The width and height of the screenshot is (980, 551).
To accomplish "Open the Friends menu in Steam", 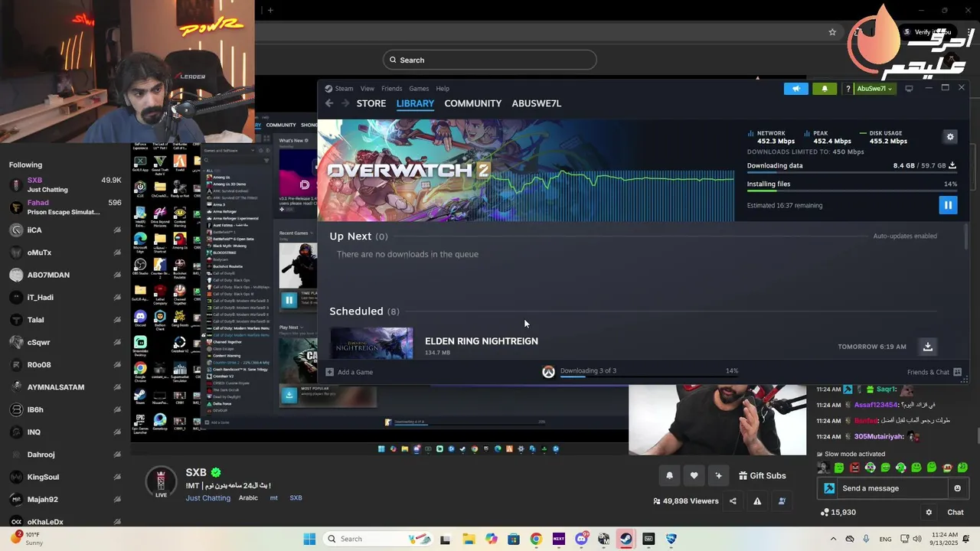I will [x=391, y=89].
